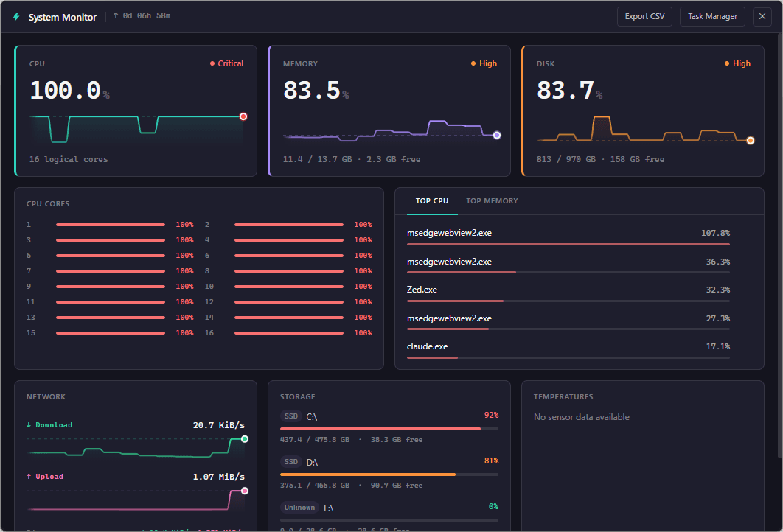Viewport: 783px width, 532px height.
Task: Click the 83.7% disk usage value
Action: [569, 91]
